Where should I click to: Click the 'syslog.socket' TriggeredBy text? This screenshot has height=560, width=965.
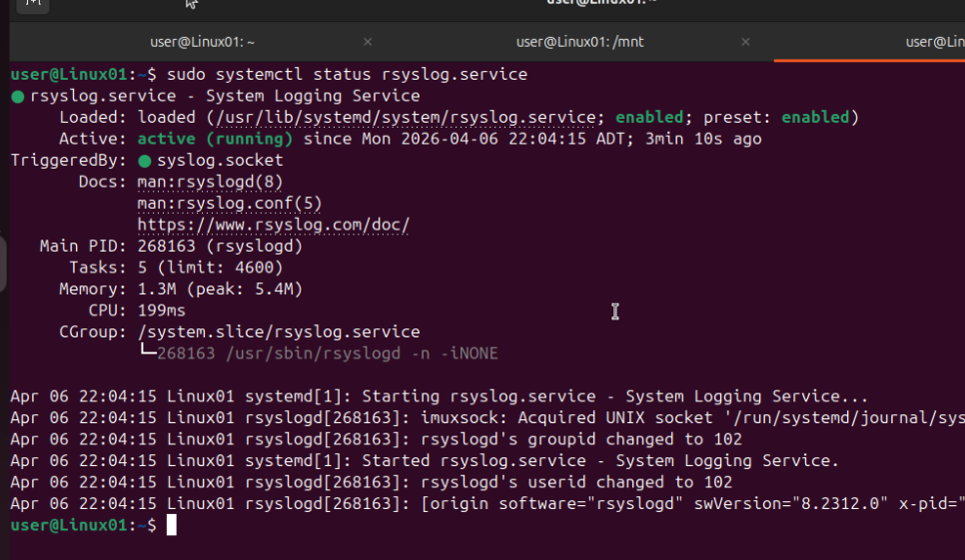click(x=220, y=161)
